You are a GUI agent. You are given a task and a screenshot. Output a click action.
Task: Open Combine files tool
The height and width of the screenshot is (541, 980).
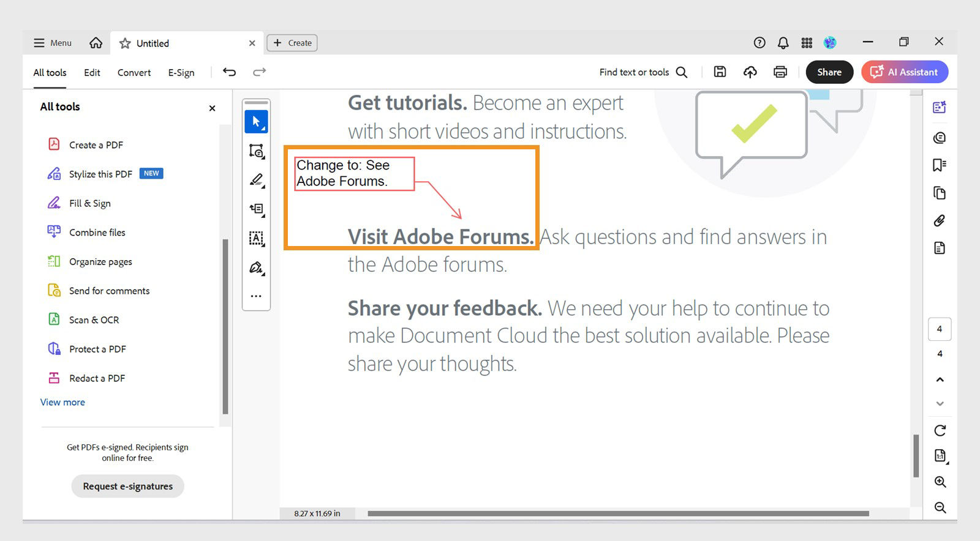[x=86, y=233]
